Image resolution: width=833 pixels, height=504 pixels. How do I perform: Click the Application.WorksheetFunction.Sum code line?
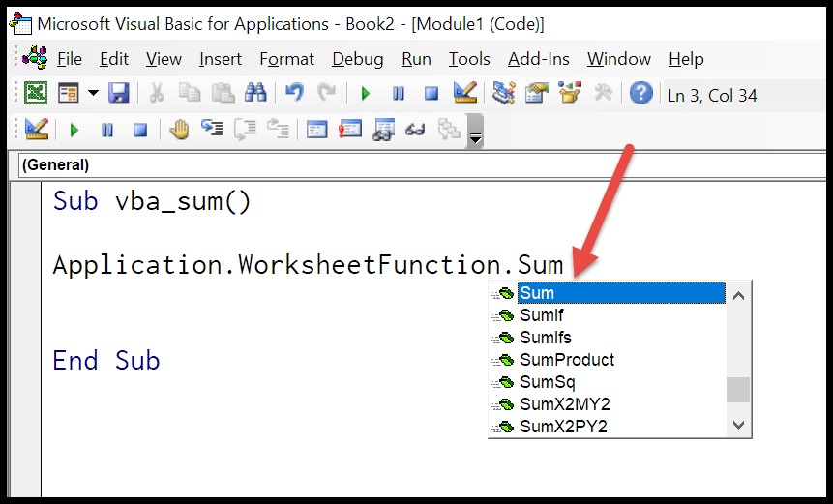click(x=308, y=265)
